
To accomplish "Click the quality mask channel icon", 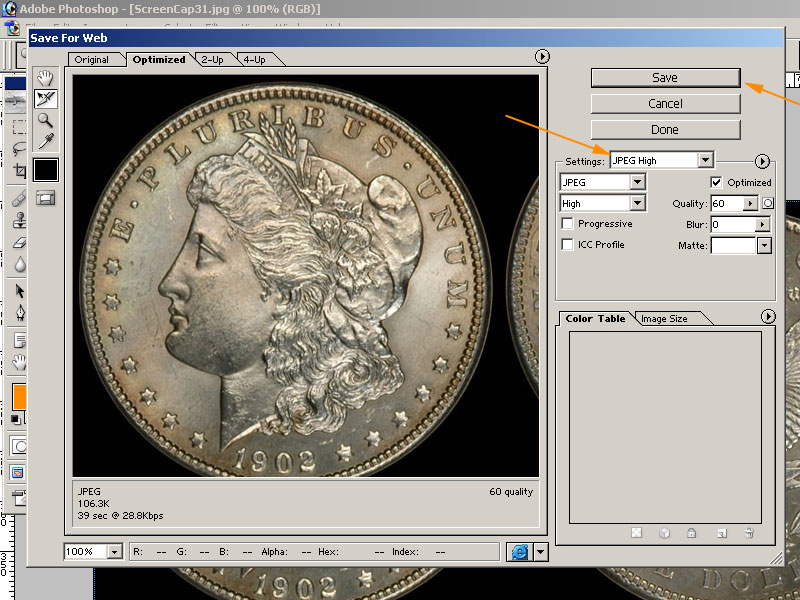I will [x=768, y=204].
